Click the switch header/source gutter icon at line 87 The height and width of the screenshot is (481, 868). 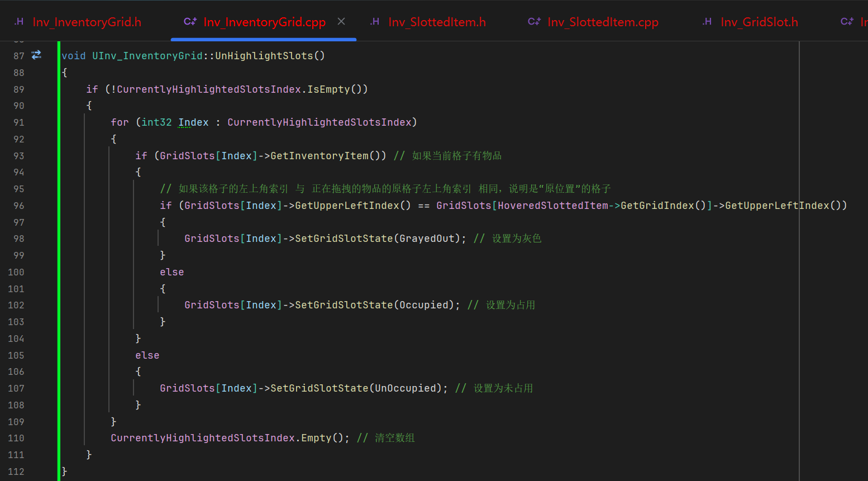tap(36, 55)
